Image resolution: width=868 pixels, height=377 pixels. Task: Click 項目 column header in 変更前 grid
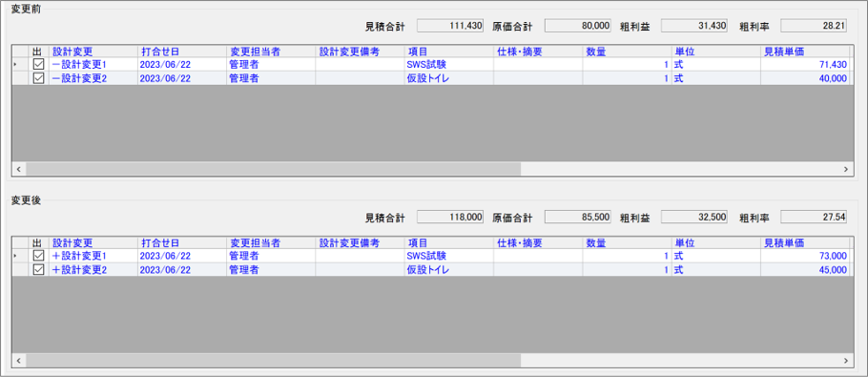tap(449, 52)
